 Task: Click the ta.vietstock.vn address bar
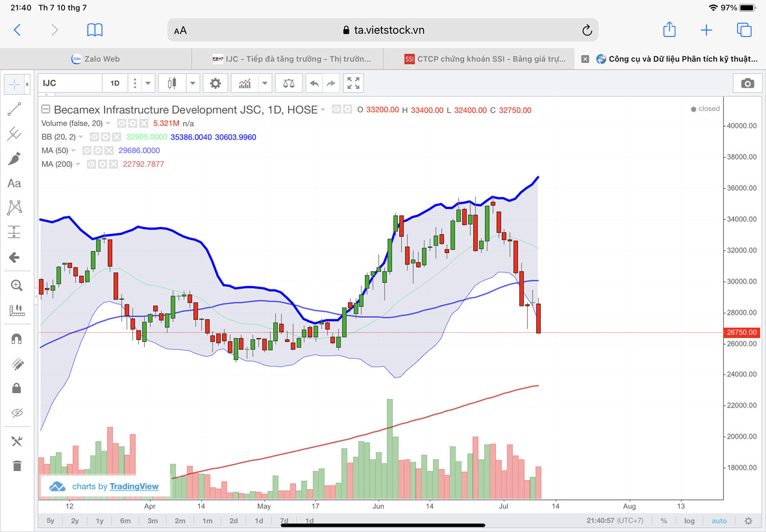point(383,30)
